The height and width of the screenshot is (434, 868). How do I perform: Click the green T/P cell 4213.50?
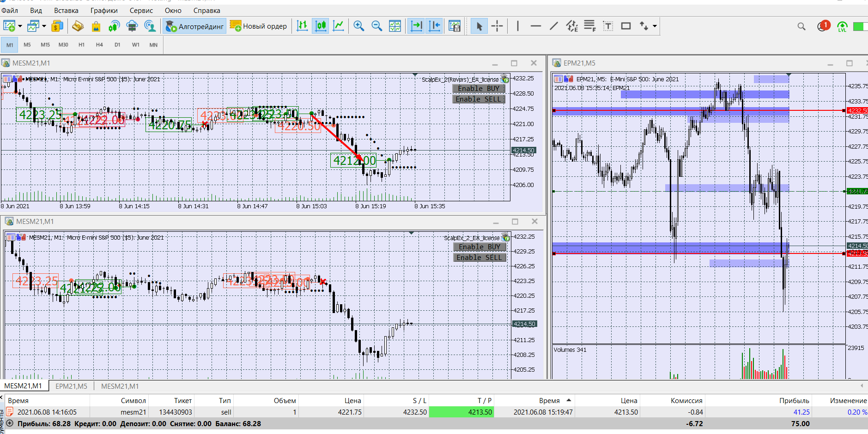461,412
